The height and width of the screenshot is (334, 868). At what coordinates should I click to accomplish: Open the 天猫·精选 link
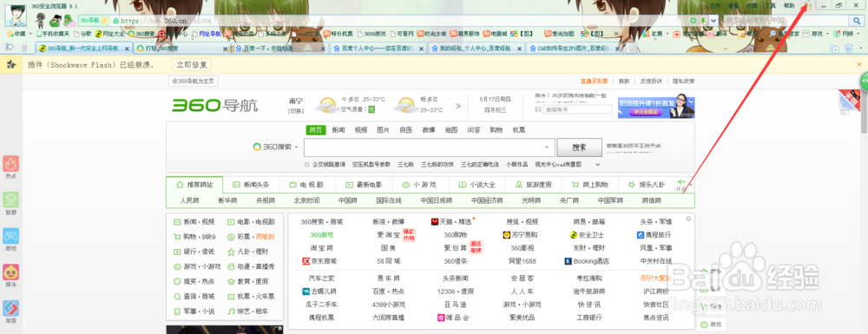tap(451, 221)
